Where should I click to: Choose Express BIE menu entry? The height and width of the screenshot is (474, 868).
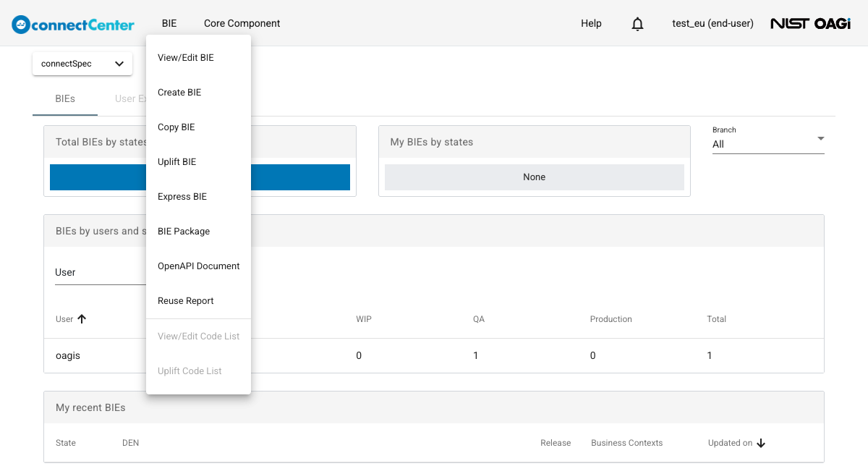pos(198,197)
